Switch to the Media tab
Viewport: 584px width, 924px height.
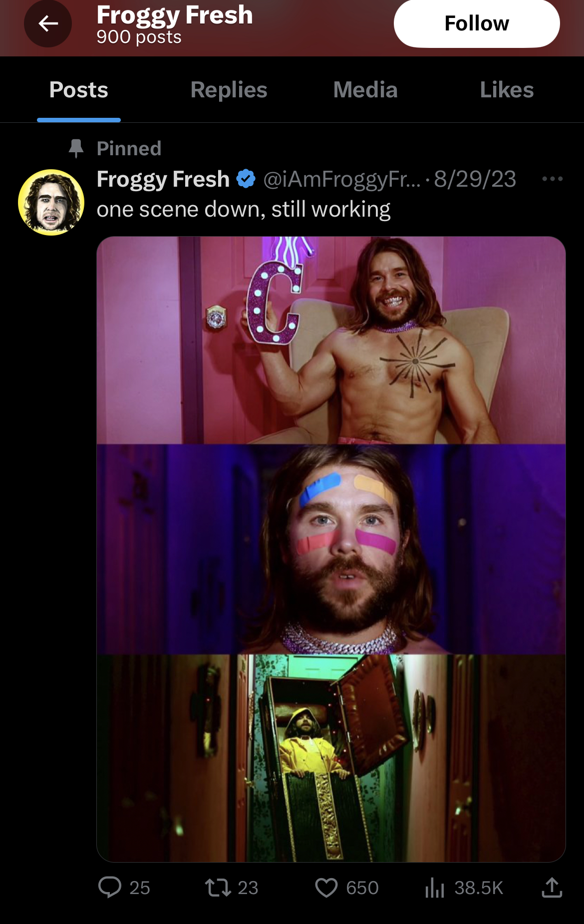click(365, 90)
